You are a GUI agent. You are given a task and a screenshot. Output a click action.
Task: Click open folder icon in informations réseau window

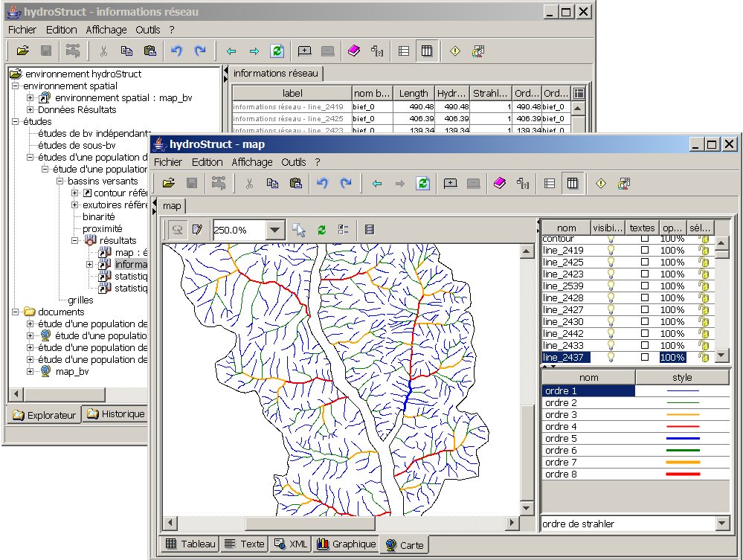23,51
